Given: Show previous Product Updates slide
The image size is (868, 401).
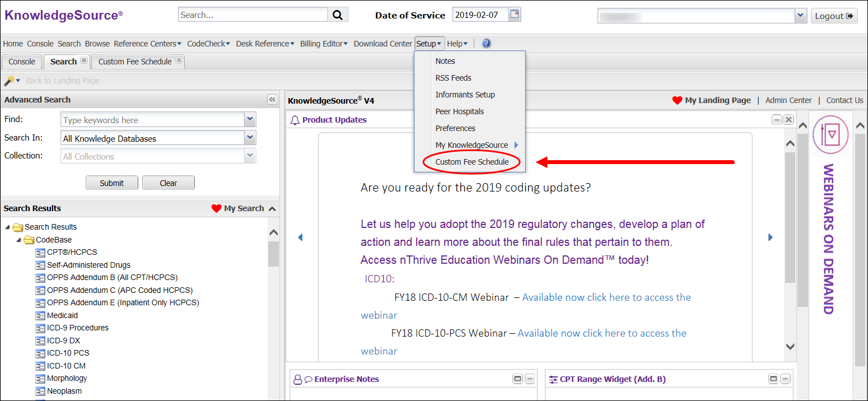Looking at the screenshot, I should tap(300, 237).
